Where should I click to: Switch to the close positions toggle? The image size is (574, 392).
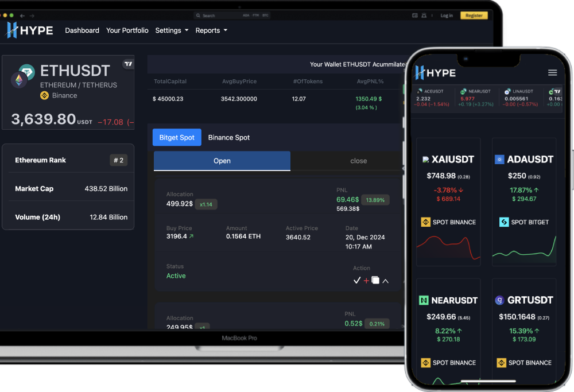tap(358, 161)
